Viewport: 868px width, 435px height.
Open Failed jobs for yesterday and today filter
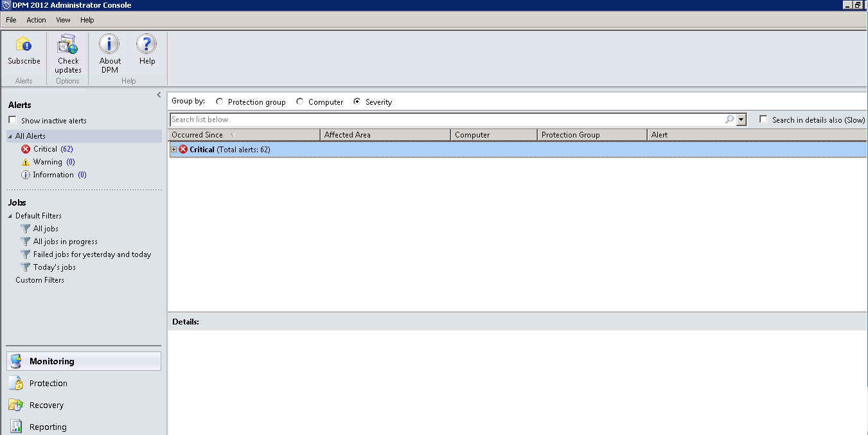tap(92, 254)
